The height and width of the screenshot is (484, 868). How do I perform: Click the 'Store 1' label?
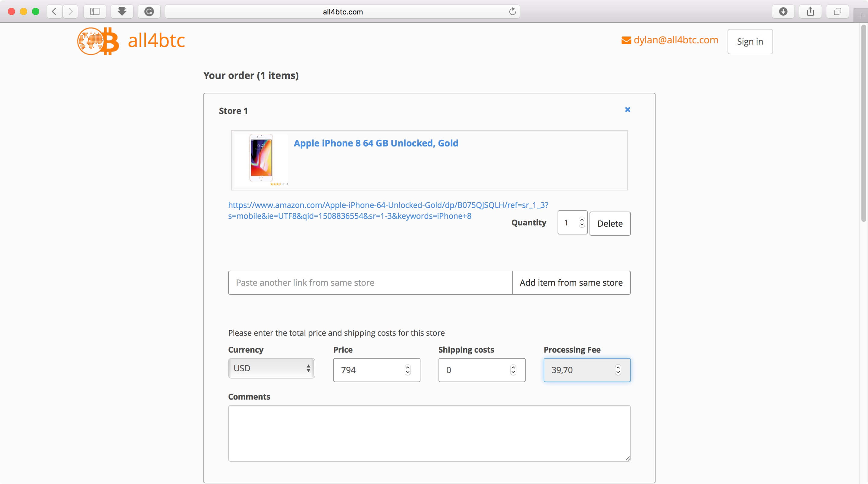(x=233, y=111)
